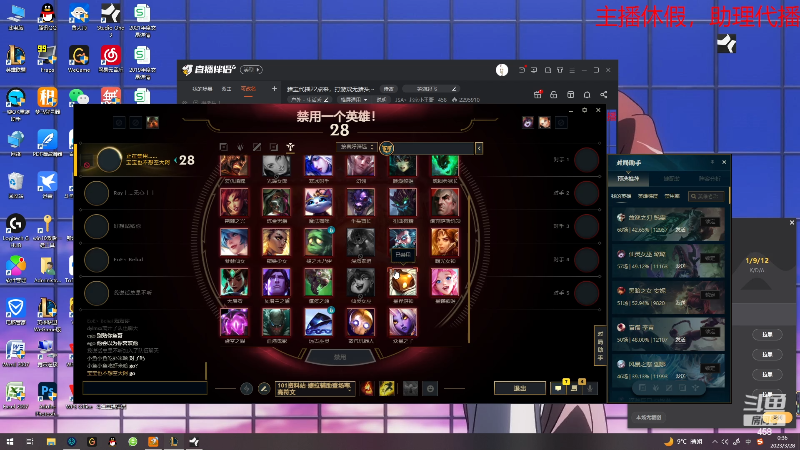Open the Recycle Bin desktop icon
Viewport: 800px width, 450px height.
[x=16, y=185]
